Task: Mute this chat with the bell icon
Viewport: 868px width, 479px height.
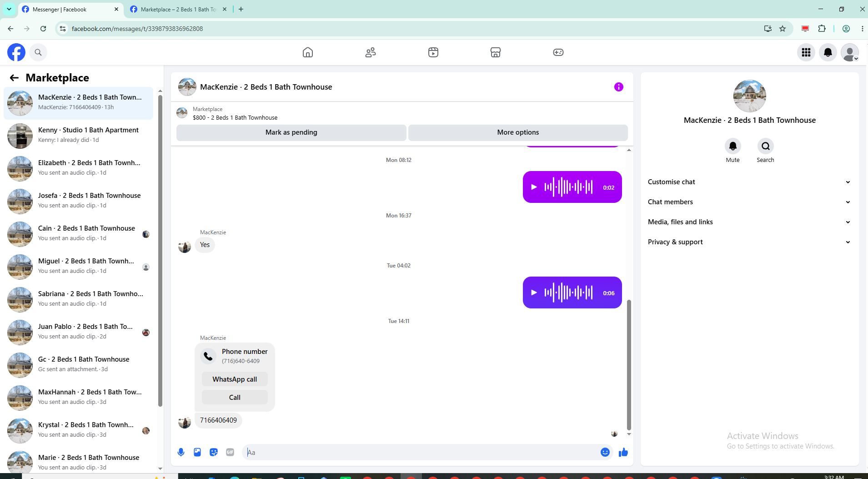Action: tap(733, 146)
